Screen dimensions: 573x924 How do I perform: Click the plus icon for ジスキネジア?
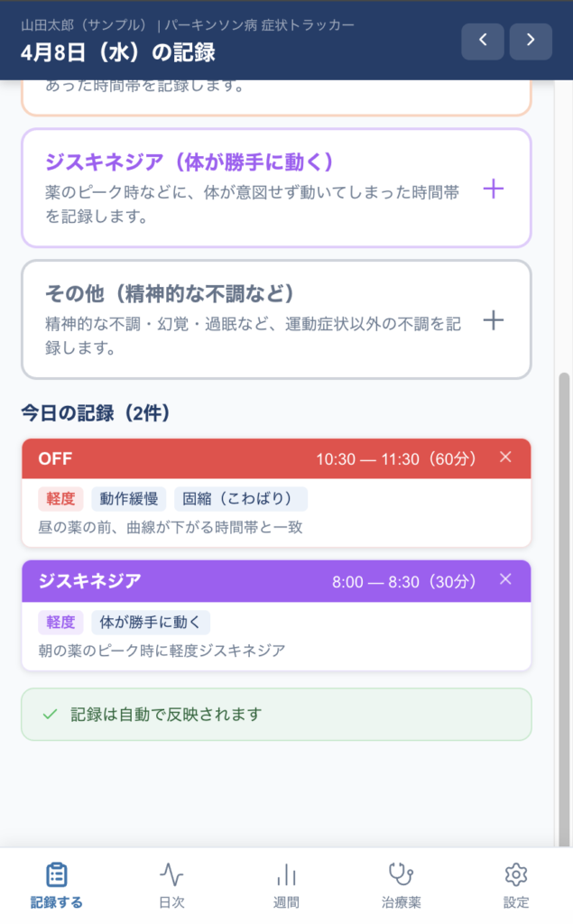494,189
